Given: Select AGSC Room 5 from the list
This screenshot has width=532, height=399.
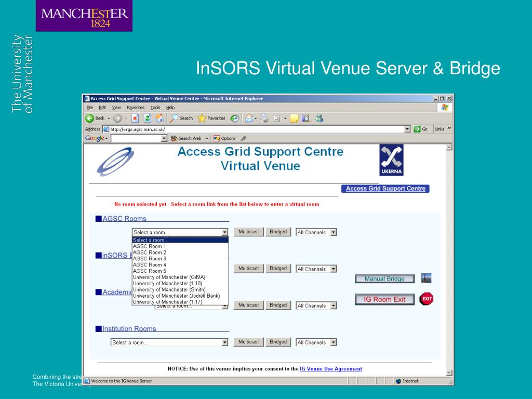Looking at the screenshot, I should coord(180,271).
